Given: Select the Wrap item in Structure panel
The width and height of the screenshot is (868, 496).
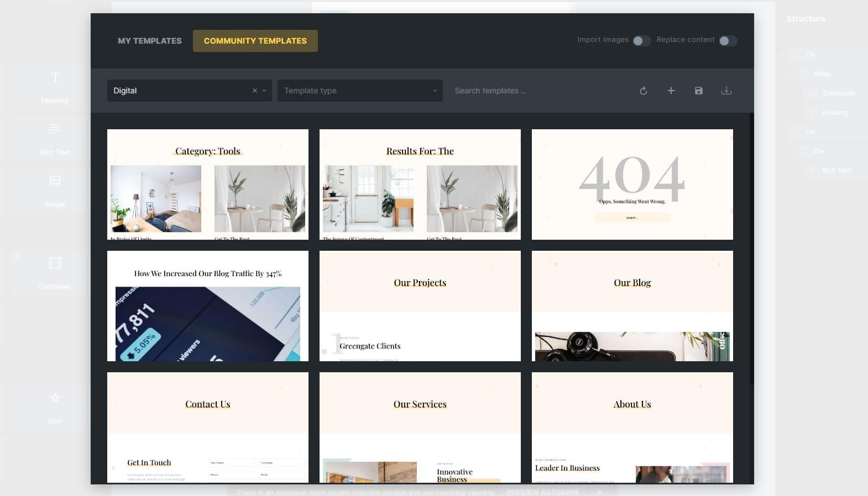Looking at the screenshot, I should point(822,74).
